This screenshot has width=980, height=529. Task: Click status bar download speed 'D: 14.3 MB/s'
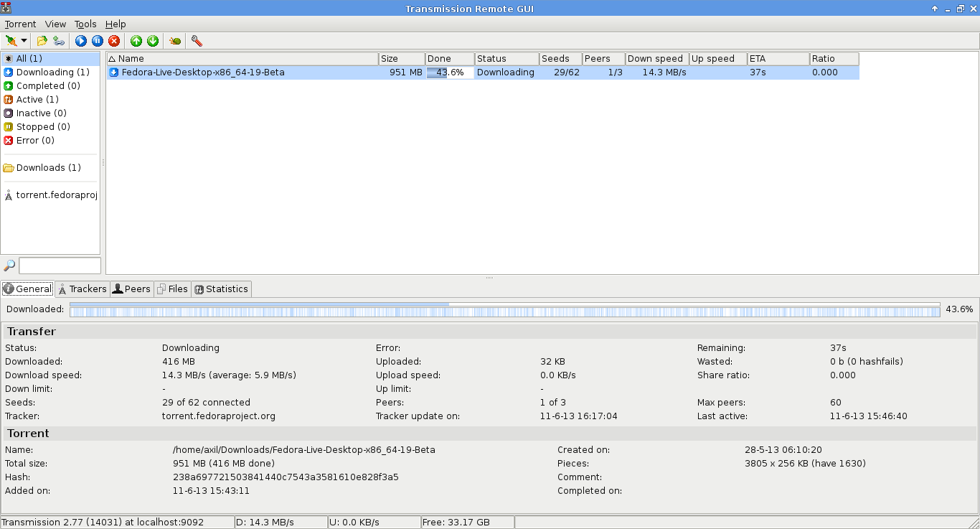[281, 523]
